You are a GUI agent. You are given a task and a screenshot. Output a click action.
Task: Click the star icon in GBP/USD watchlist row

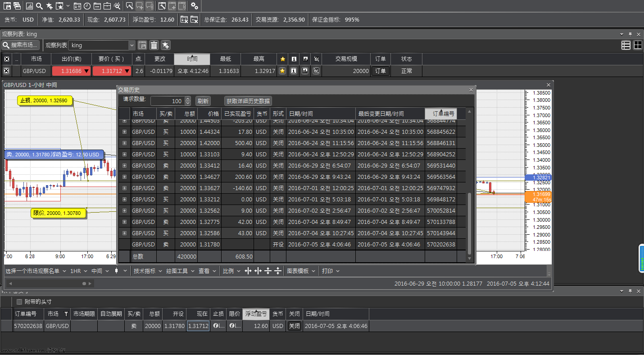pos(282,71)
